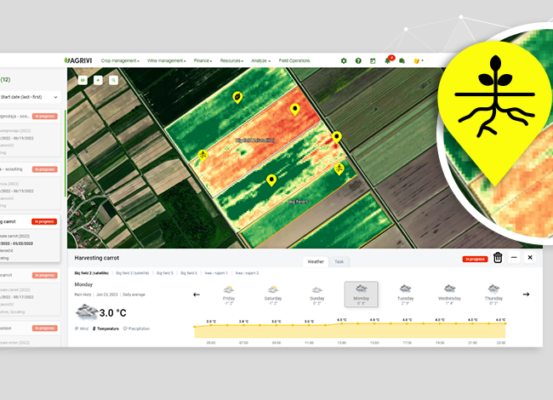Switch weather chart to Wind
Screen dimensions: 553x400
[x=81, y=329]
